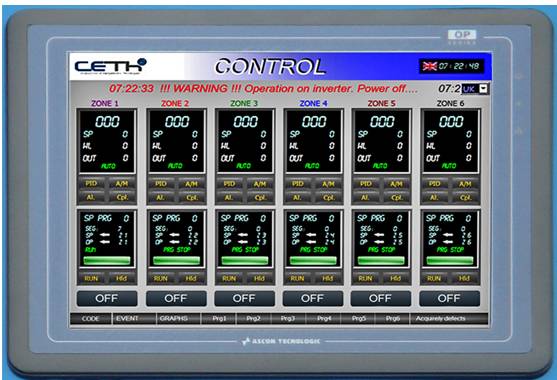The height and width of the screenshot is (380, 557).
Task: Select the Prg4 program tab
Action: pos(324,319)
